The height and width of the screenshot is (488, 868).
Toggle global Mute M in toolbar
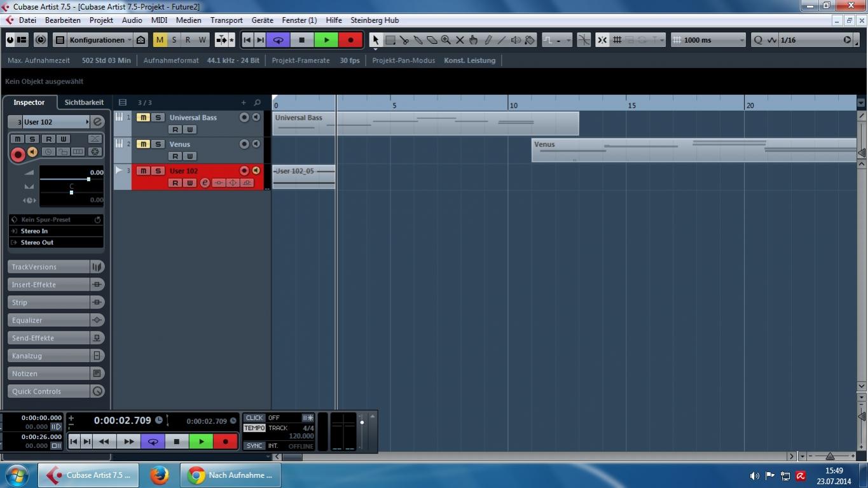(x=160, y=40)
